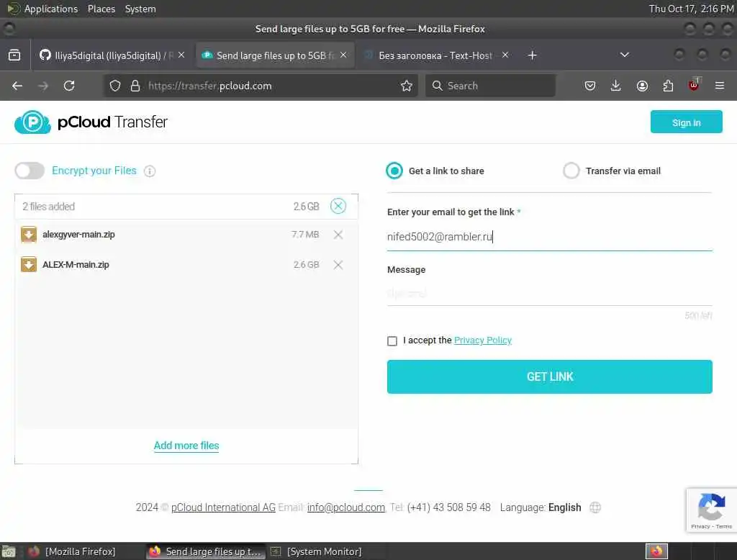The height and width of the screenshot is (560, 737).
Task: Click the clock Thu Oct 17 2:16 PM
Action: (x=691, y=9)
